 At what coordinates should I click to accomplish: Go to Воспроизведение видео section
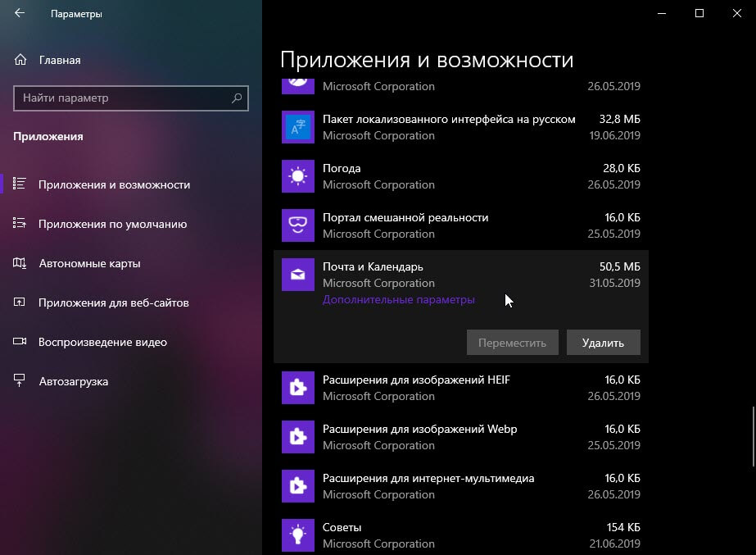coord(102,342)
